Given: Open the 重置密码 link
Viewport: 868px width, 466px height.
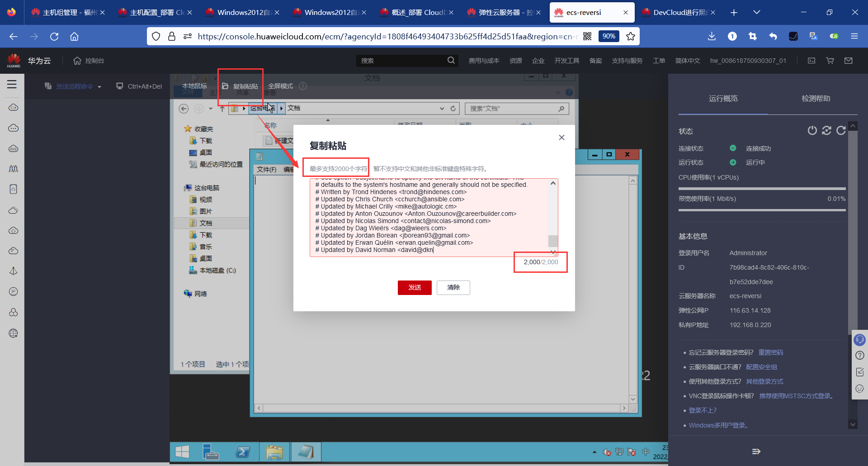Looking at the screenshot, I should [771, 352].
